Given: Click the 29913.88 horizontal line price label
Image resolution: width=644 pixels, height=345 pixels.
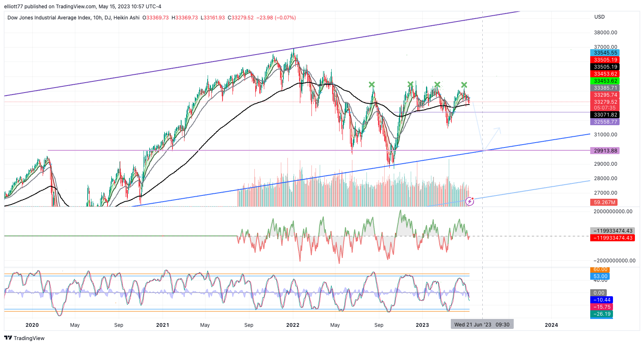Looking at the screenshot, I should (x=605, y=151).
